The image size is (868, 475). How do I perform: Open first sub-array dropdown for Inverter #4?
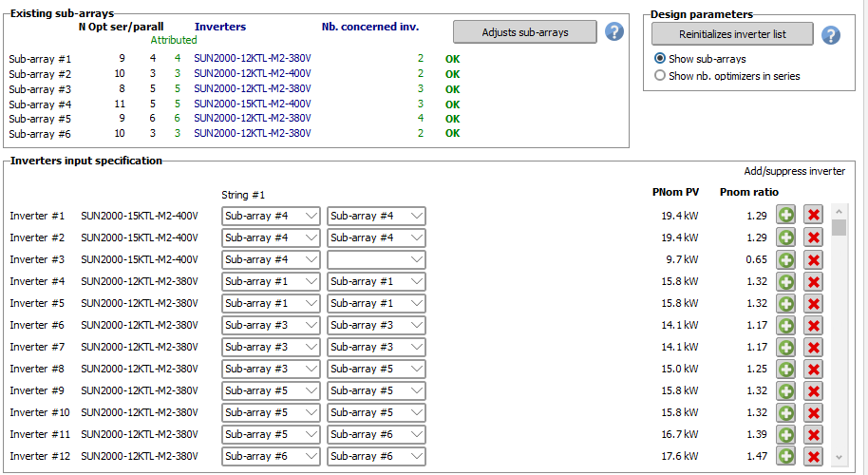[271, 281]
